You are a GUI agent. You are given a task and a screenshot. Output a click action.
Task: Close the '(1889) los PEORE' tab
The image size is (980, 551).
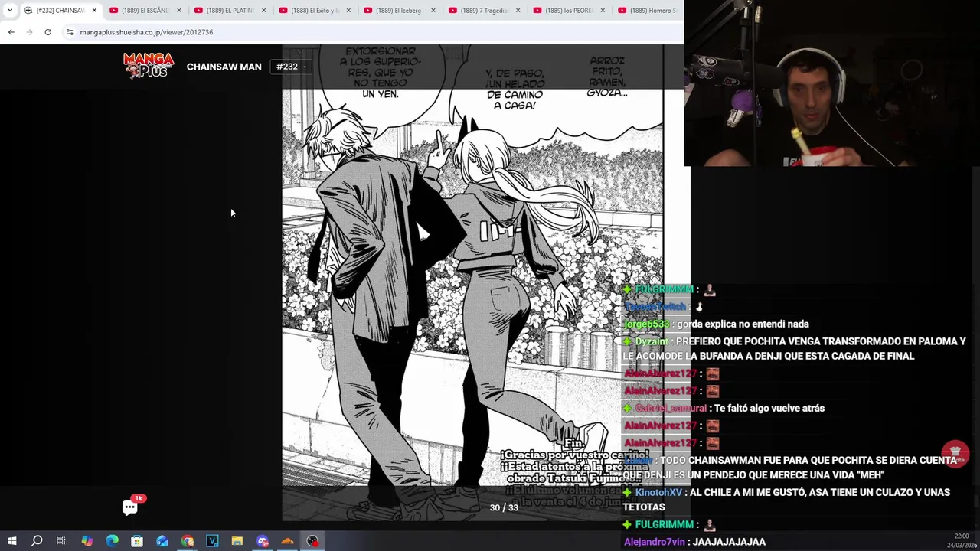tap(603, 11)
